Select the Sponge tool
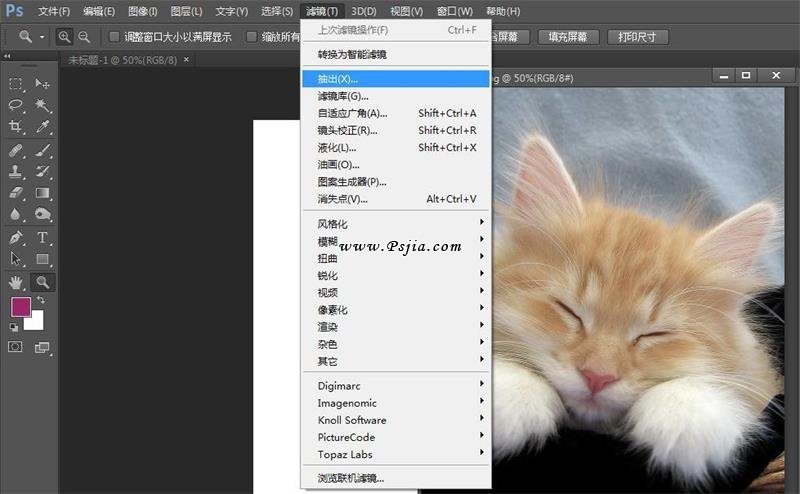 [x=42, y=214]
